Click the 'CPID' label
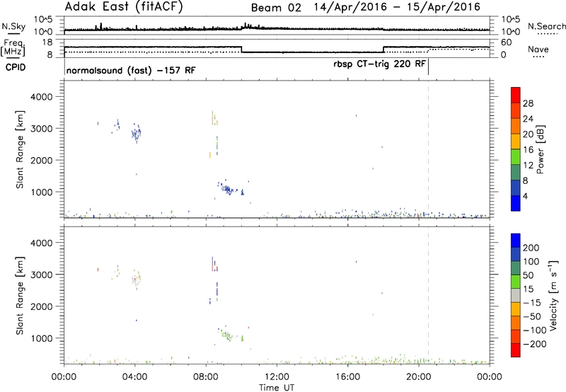Image resolution: width=566 pixels, height=392 pixels. pyautogui.click(x=15, y=67)
